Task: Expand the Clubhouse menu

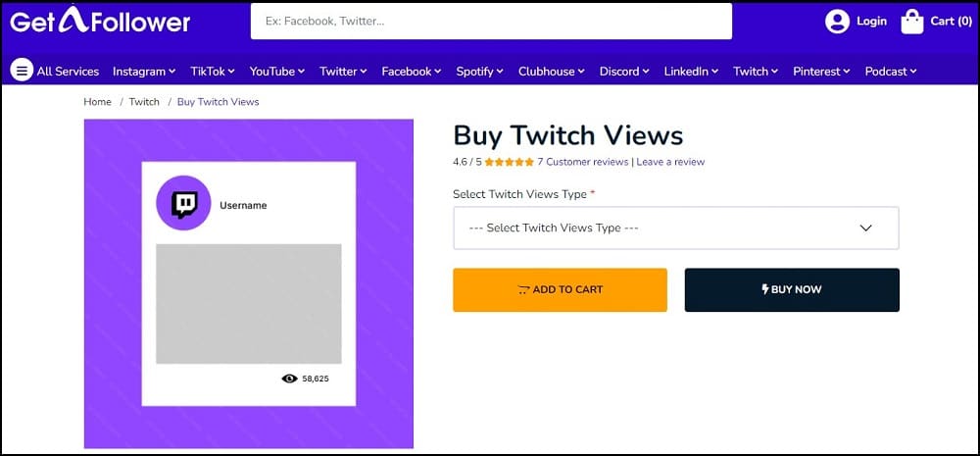Action: (551, 72)
